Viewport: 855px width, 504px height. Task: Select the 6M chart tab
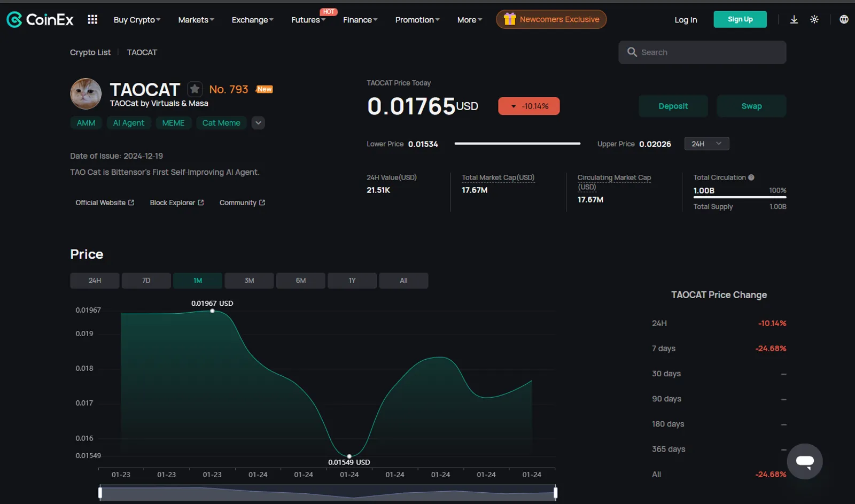click(301, 281)
